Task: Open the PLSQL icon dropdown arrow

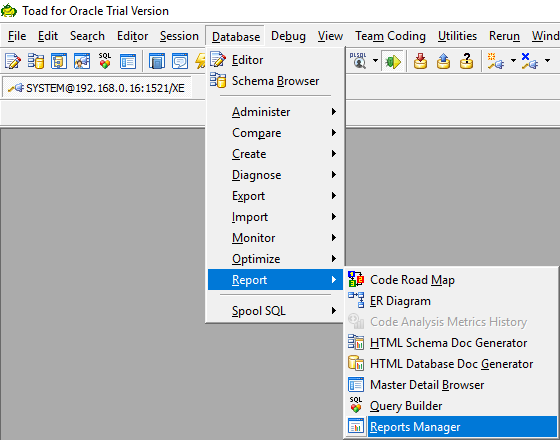Action: (x=375, y=61)
